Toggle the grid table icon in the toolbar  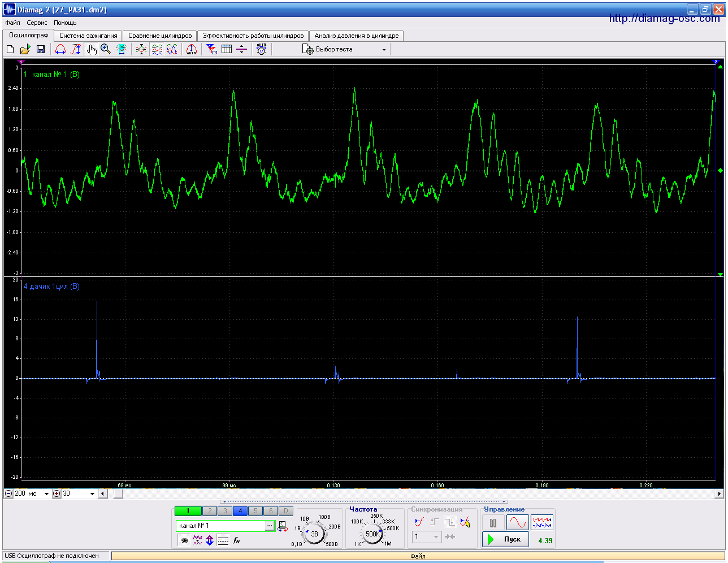click(x=227, y=49)
